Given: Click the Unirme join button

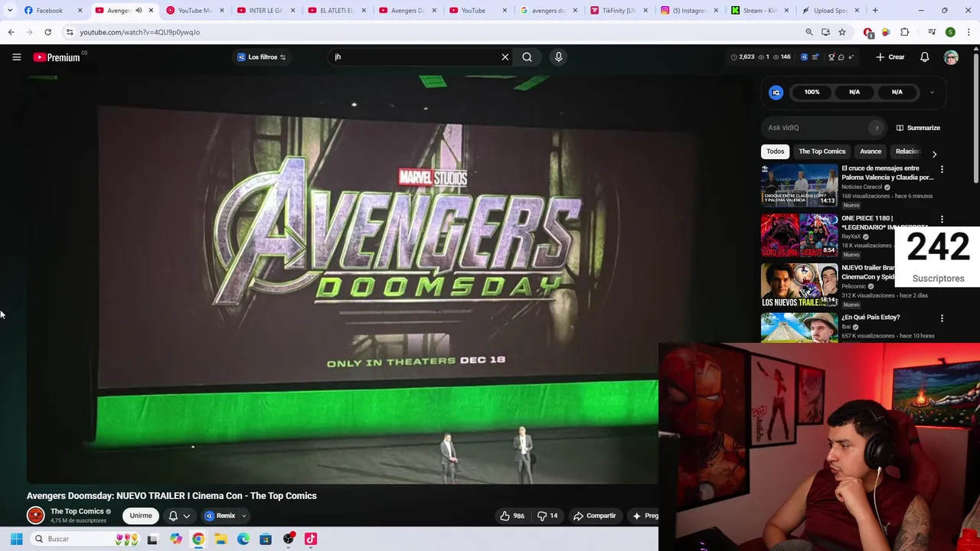Looking at the screenshot, I should tap(141, 516).
